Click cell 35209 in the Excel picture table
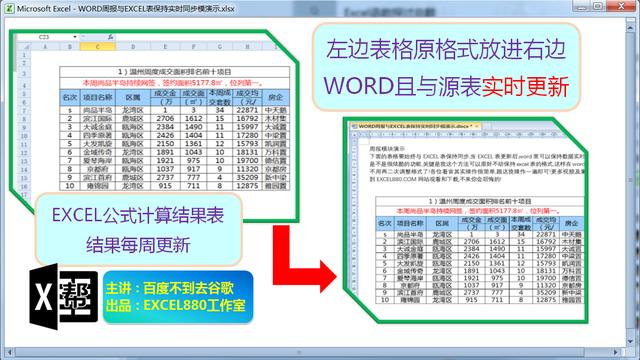640x360 pixels. [247, 178]
